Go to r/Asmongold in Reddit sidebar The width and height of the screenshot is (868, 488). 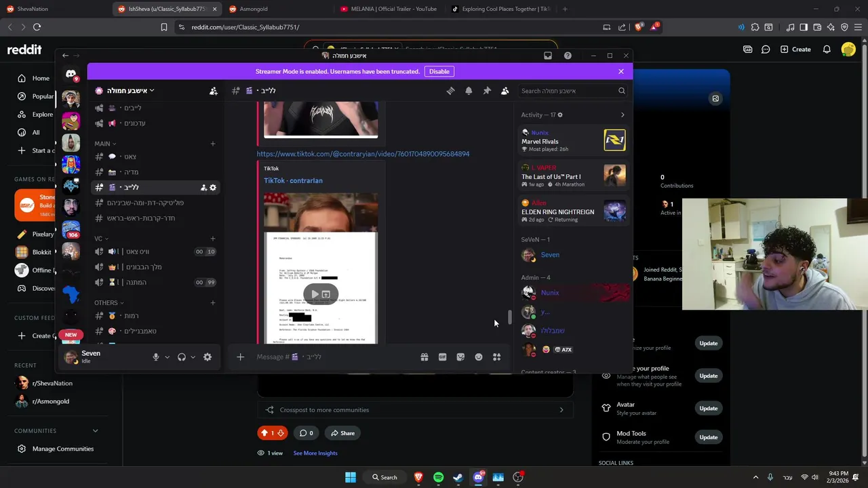point(52,401)
